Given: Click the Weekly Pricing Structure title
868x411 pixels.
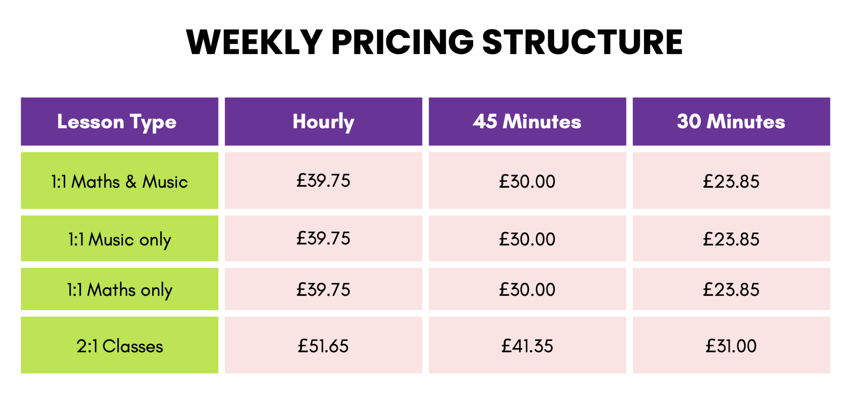Looking at the screenshot, I should point(434,42).
